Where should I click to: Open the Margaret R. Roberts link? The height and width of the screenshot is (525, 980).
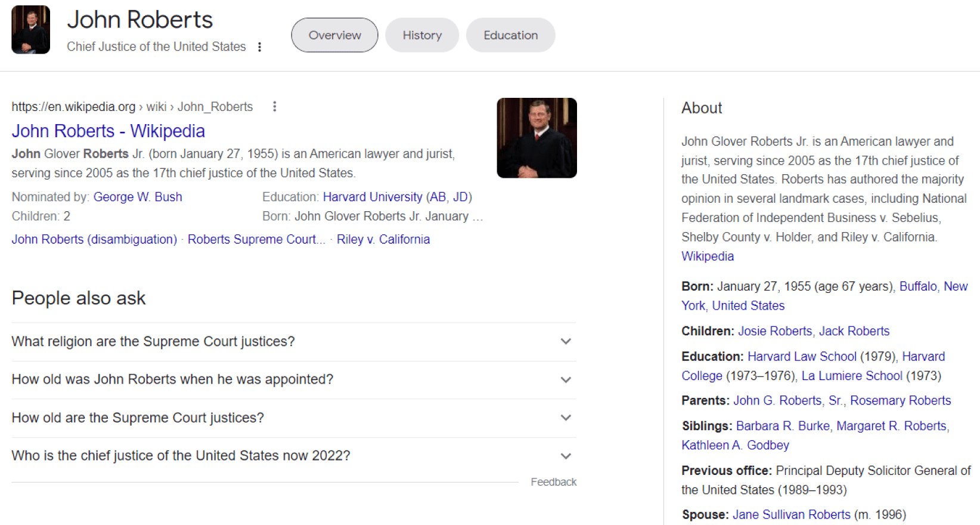point(891,426)
